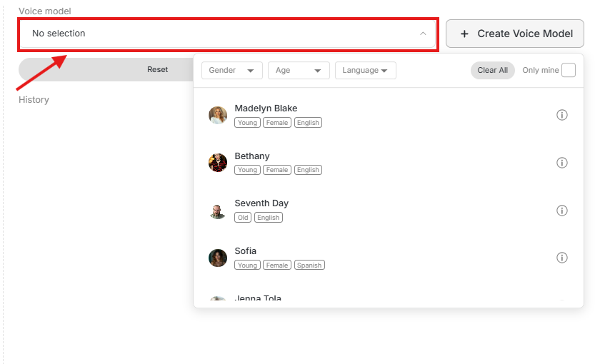
Task: Open the Language filter dropdown
Action: [x=365, y=70]
